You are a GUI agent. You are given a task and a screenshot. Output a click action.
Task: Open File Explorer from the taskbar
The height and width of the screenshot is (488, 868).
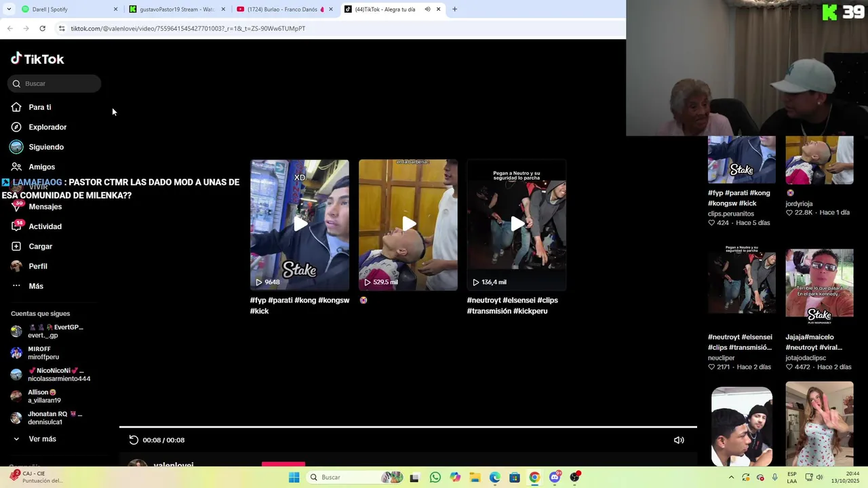pyautogui.click(x=475, y=477)
